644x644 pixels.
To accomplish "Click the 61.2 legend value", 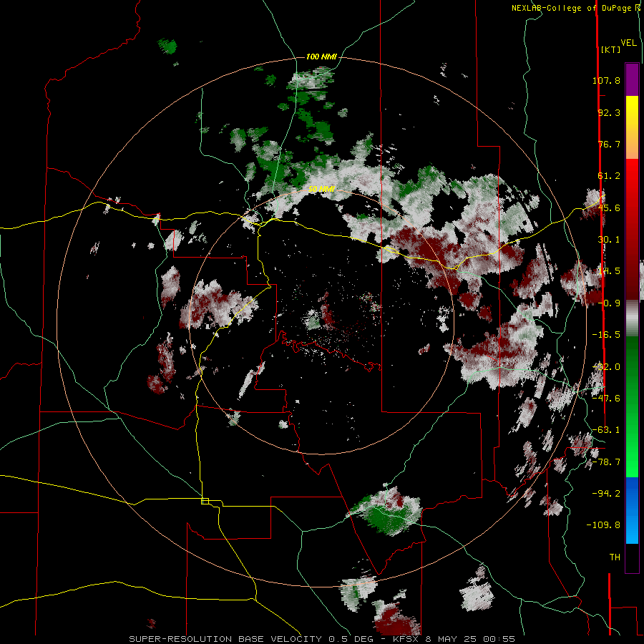I will click(x=609, y=176).
